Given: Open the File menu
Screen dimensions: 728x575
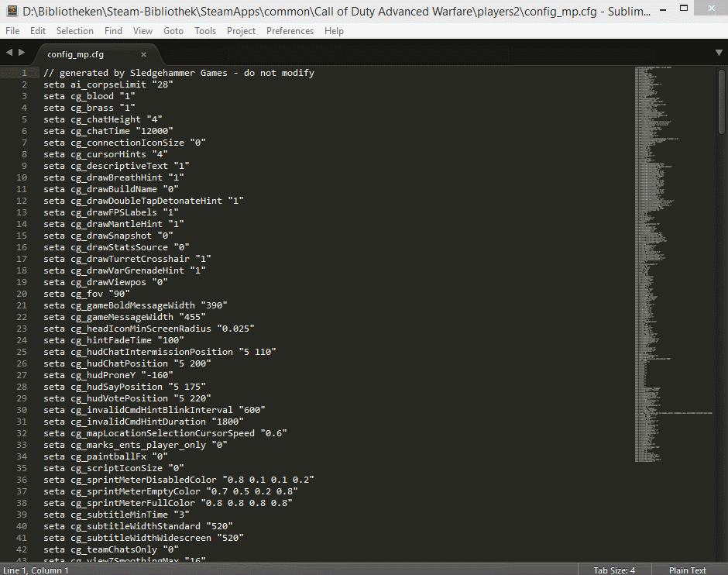Looking at the screenshot, I should [12, 31].
